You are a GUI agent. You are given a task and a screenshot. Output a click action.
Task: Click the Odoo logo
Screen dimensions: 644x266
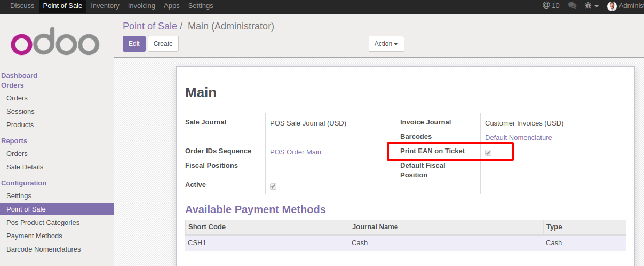(x=55, y=41)
